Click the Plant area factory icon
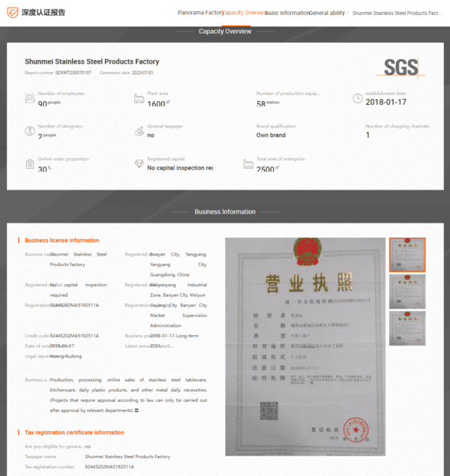 point(139,98)
